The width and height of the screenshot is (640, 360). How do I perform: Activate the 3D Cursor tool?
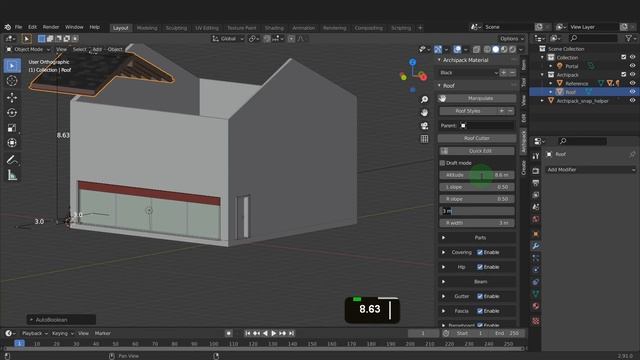pyautogui.click(x=12, y=81)
